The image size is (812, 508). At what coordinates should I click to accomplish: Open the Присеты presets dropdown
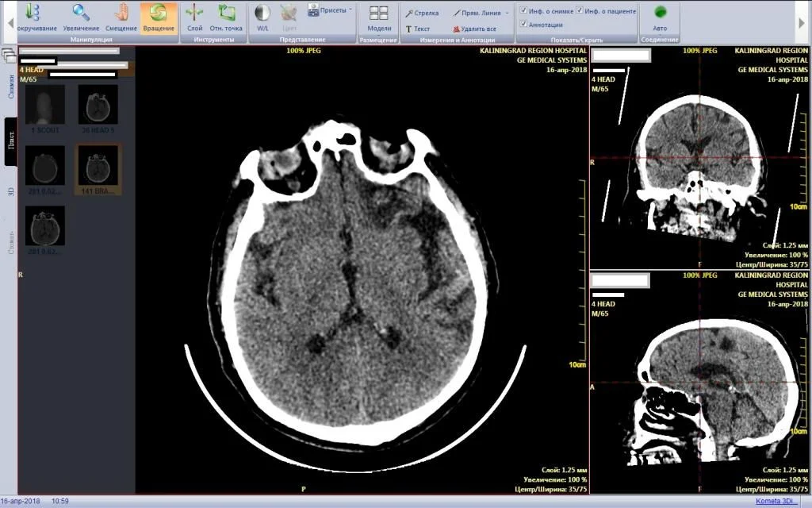pyautogui.click(x=330, y=10)
